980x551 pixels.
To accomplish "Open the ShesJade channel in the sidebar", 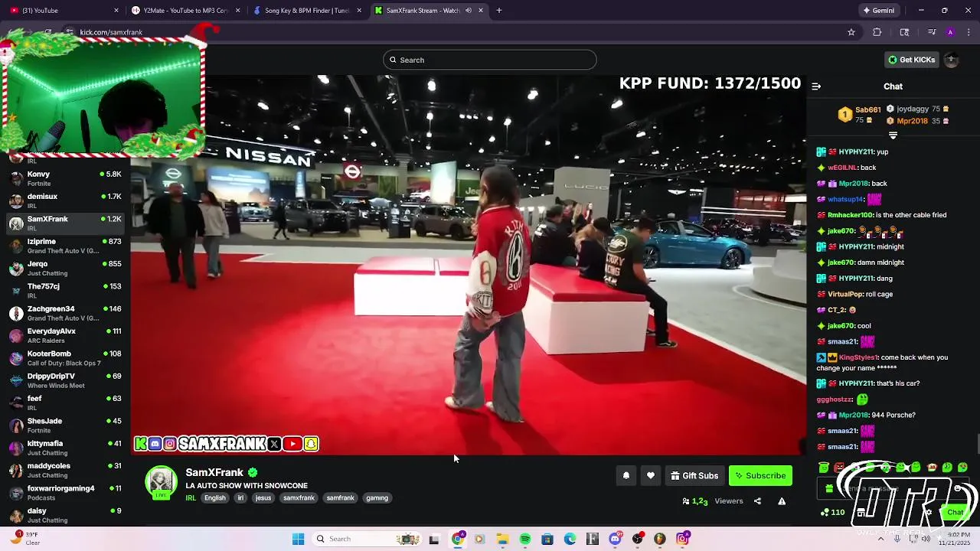I will (66, 425).
